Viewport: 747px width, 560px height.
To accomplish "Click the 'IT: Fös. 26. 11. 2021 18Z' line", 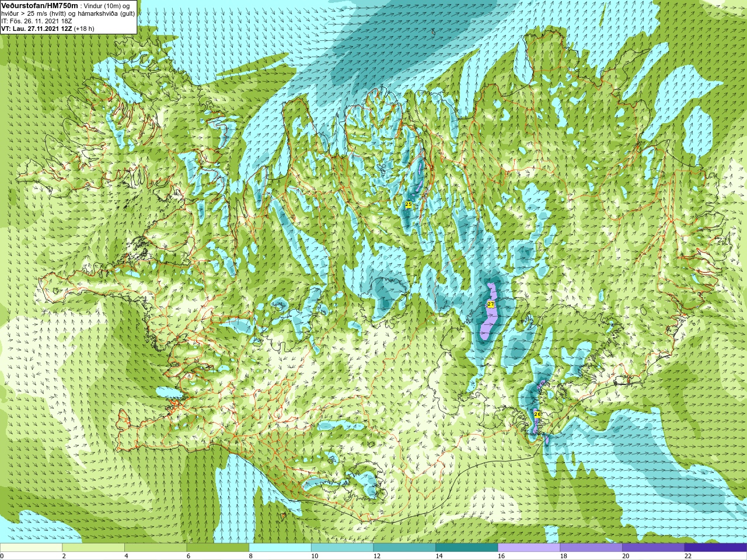I will (x=37, y=21).
